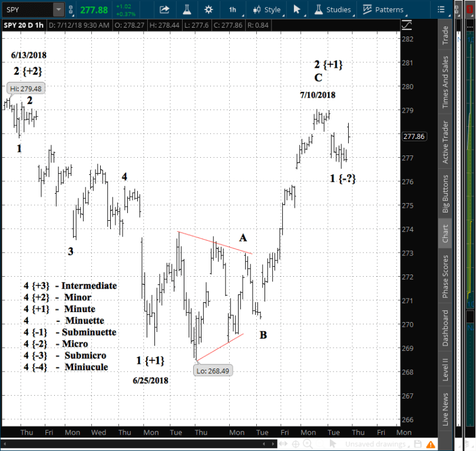Click the share chart arrow icon
476x451 pixels.
pos(164,9)
